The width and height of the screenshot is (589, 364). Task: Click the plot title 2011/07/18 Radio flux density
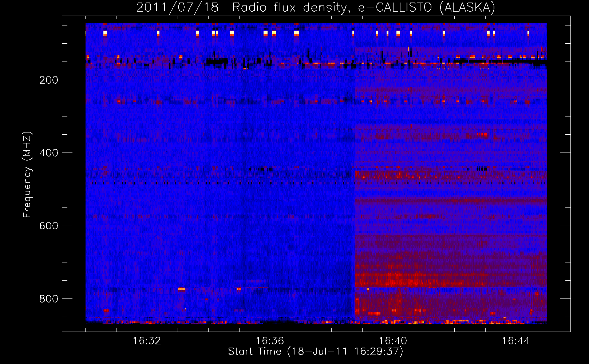pos(316,7)
